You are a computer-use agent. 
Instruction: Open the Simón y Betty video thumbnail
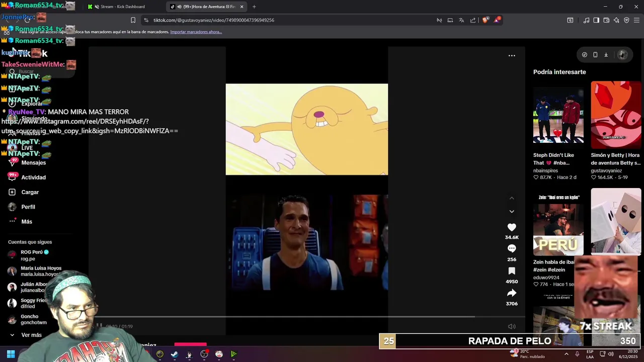616,115
